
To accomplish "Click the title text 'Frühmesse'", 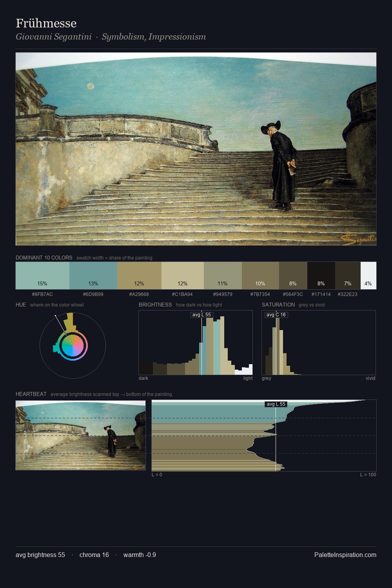I will 46,23.
